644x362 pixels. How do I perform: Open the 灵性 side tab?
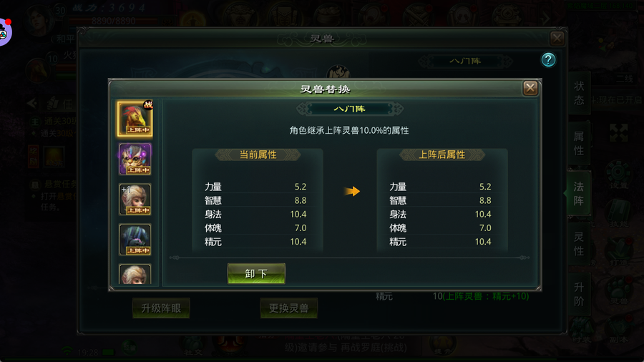pyautogui.click(x=579, y=244)
